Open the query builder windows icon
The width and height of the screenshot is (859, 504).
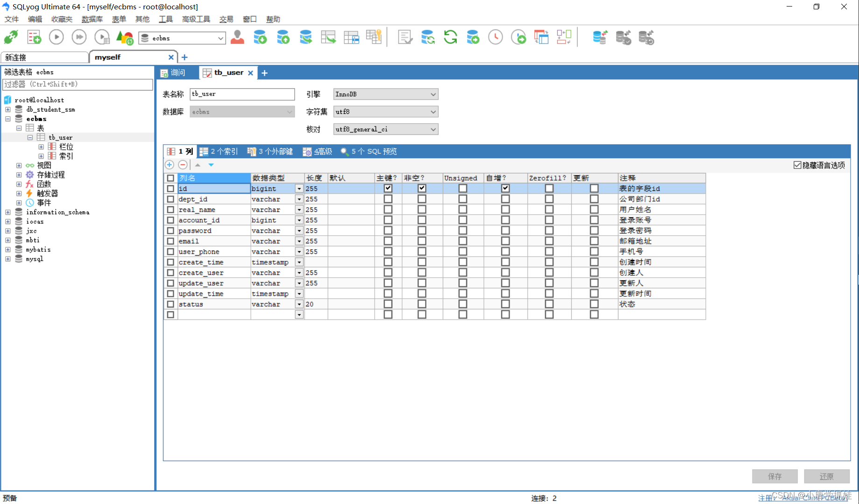(541, 37)
